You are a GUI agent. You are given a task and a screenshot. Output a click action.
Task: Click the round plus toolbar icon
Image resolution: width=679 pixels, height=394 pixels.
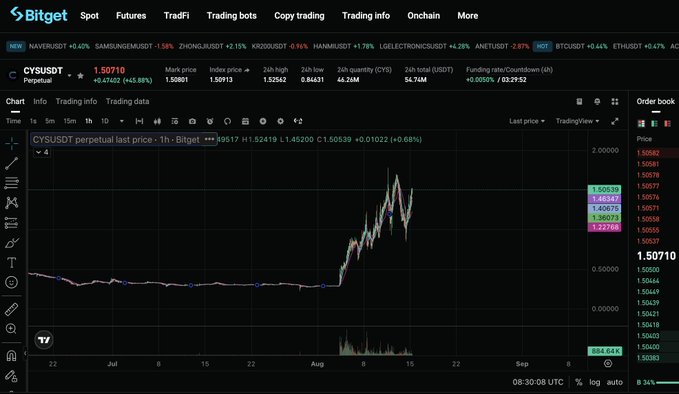pyautogui.click(x=263, y=121)
